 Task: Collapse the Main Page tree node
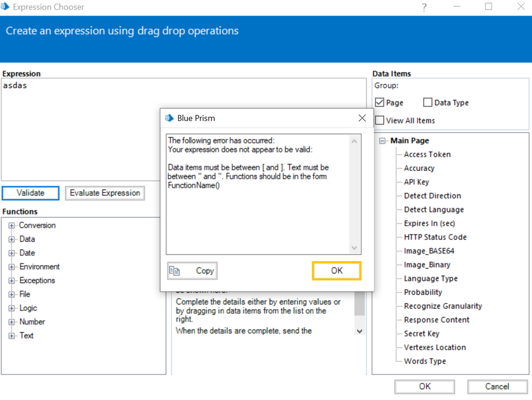tap(382, 141)
